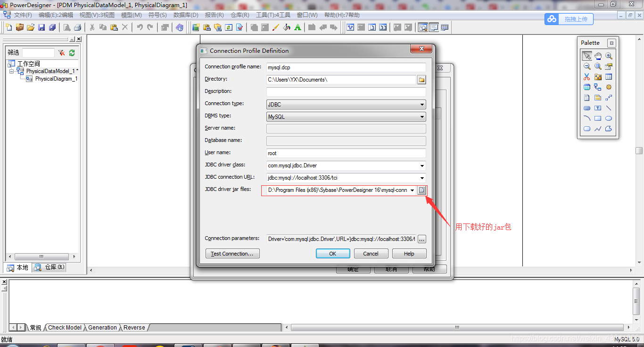Click the Paste toolbar icon
The width and height of the screenshot is (644, 347).
tap(114, 27)
